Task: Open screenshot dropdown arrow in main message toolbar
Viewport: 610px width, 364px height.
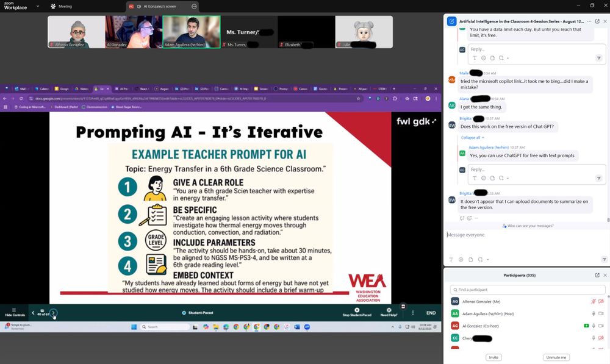Action: pos(488,259)
